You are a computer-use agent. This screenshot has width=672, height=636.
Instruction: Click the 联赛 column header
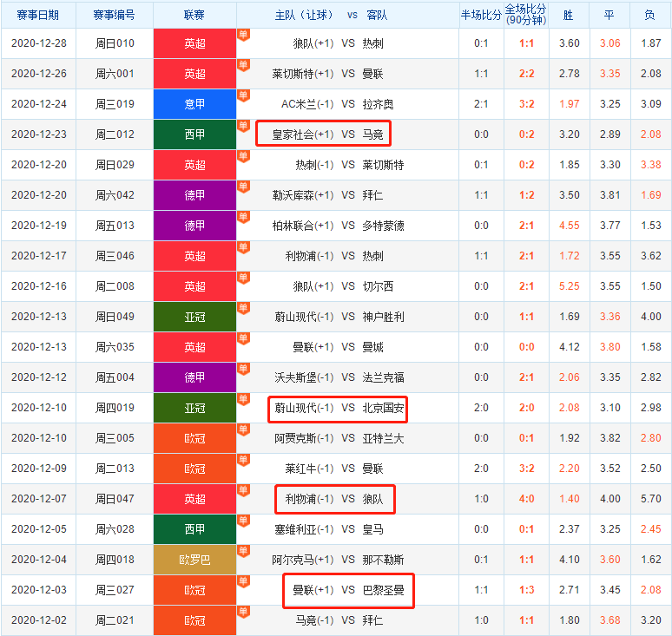point(194,15)
